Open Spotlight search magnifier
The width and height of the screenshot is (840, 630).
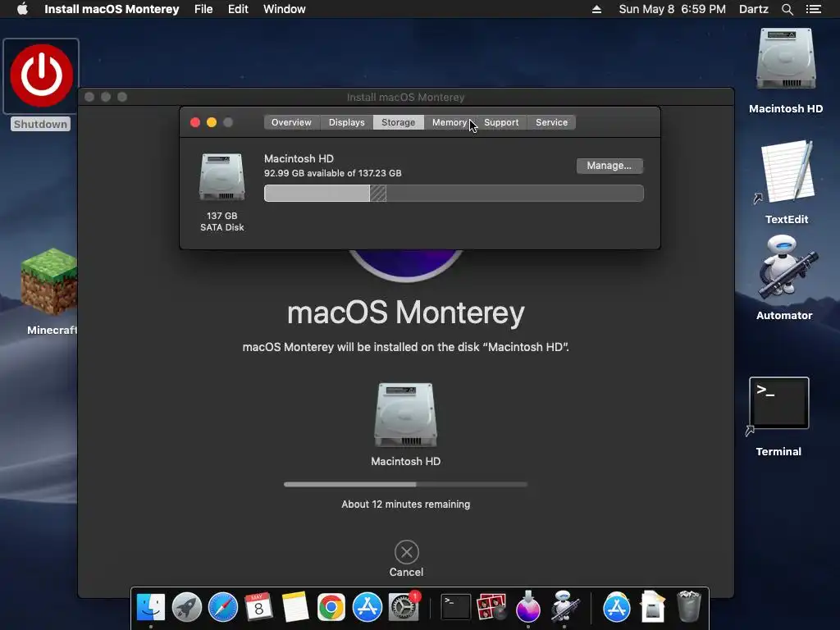787,9
